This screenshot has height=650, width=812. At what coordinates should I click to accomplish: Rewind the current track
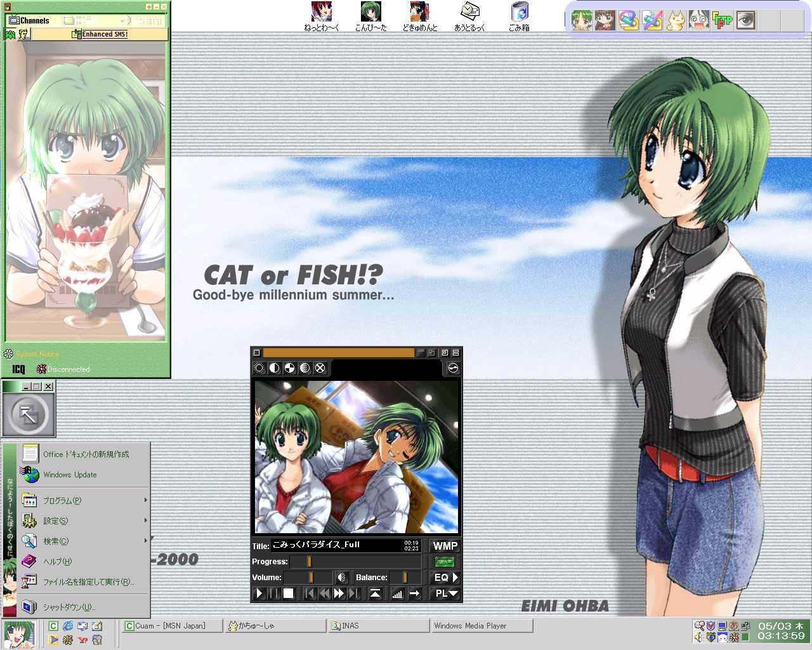click(324, 594)
